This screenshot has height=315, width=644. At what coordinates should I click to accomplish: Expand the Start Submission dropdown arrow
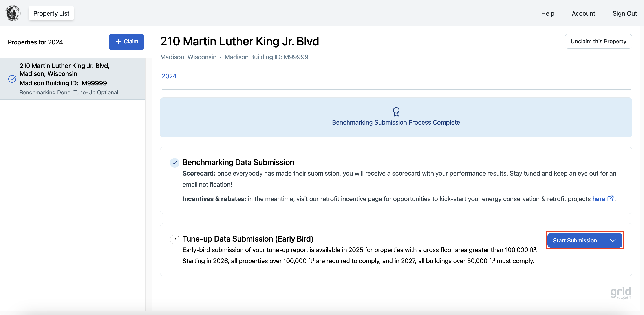click(x=612, y=240)
